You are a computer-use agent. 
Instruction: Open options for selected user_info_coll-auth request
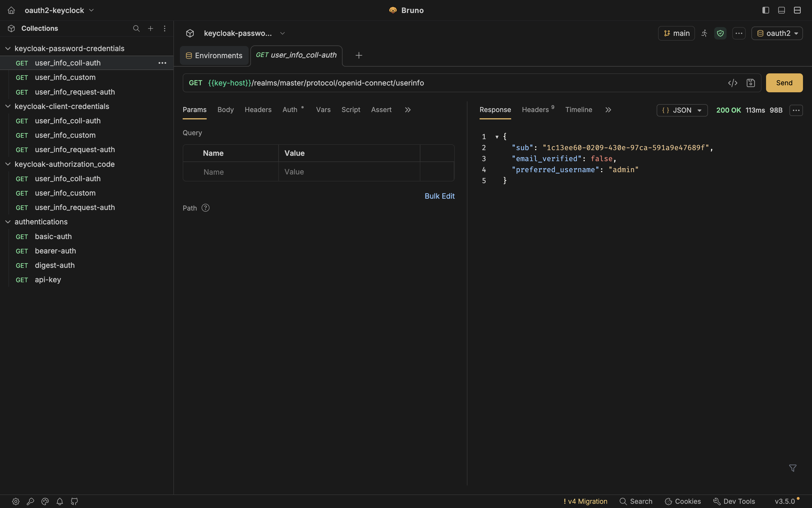coord(162,63)
